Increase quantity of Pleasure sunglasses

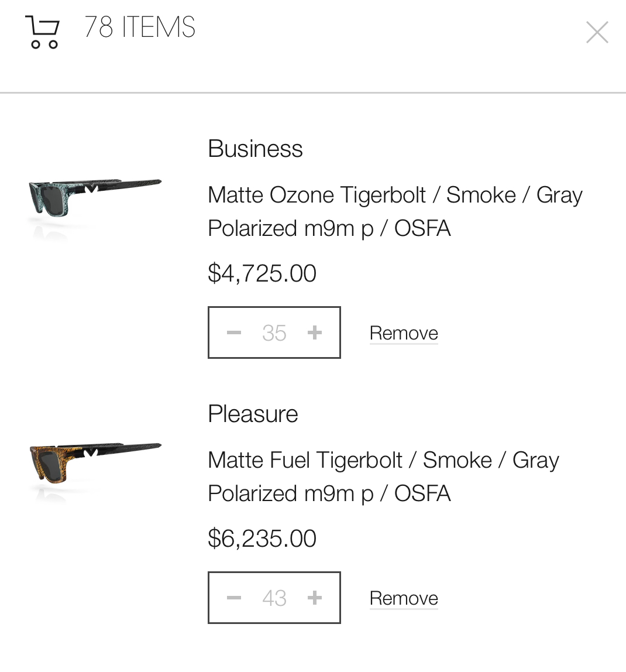[x=315, y=598]
